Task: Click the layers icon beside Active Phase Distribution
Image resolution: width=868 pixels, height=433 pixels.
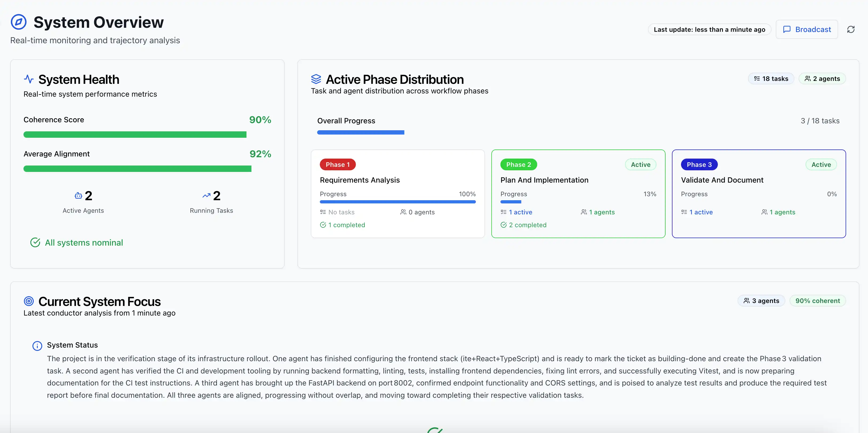Action: [316, 79]
